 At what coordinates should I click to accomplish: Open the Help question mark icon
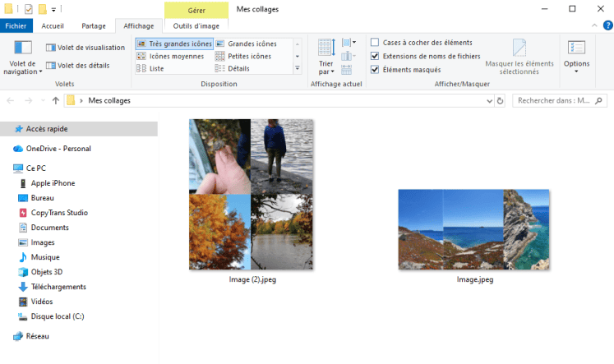click(607, 25)
